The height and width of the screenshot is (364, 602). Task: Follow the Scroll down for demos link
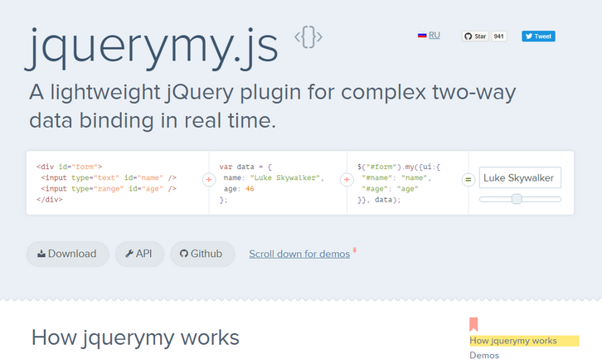click(299, 254)
